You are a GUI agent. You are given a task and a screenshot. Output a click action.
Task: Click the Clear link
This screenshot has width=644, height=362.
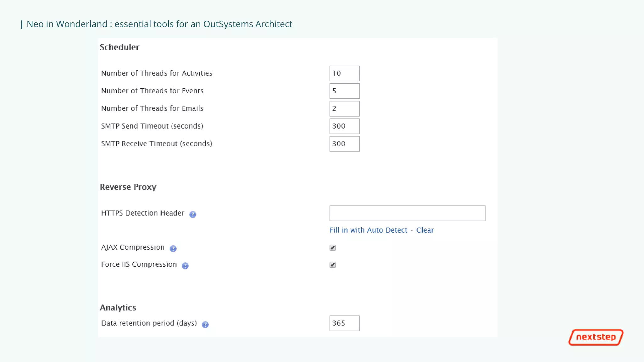(425, 230)
